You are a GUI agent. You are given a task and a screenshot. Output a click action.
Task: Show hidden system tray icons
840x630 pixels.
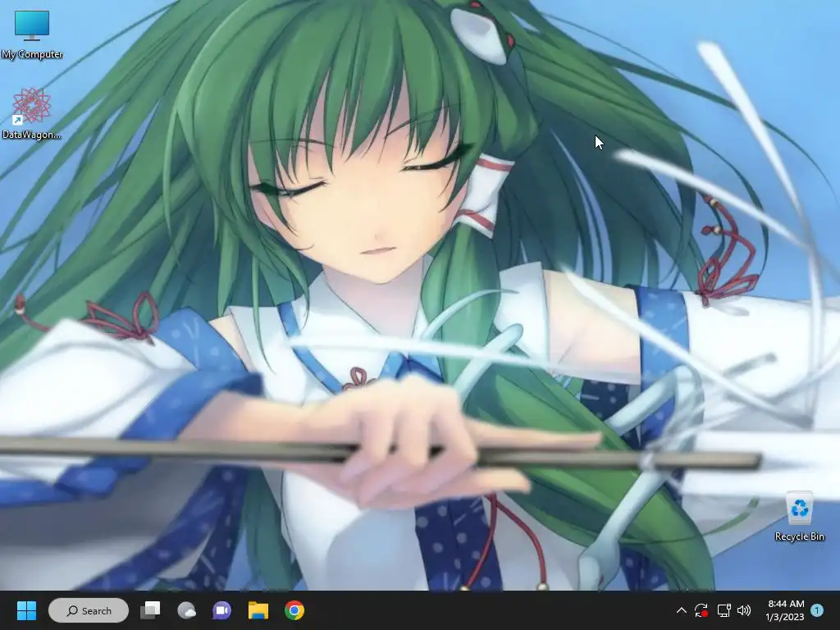point(682,610)
